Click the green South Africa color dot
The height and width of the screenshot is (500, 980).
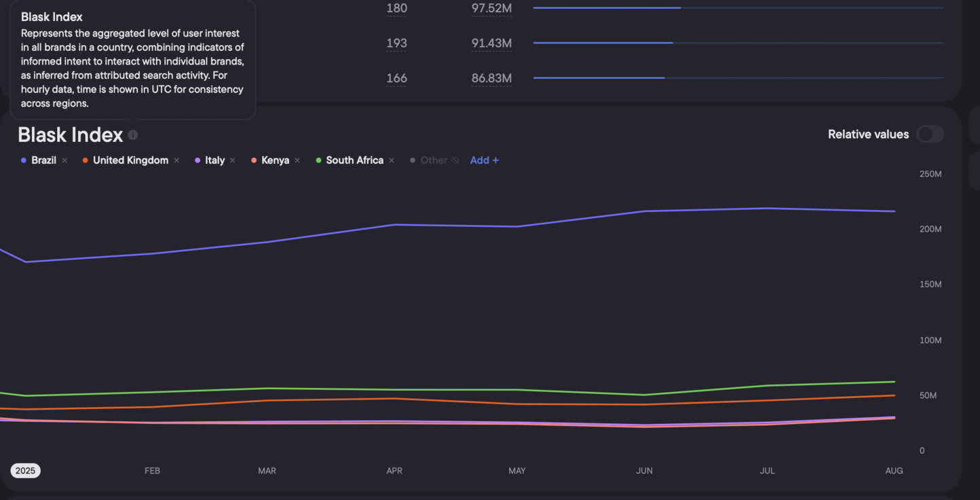[318, 160]
